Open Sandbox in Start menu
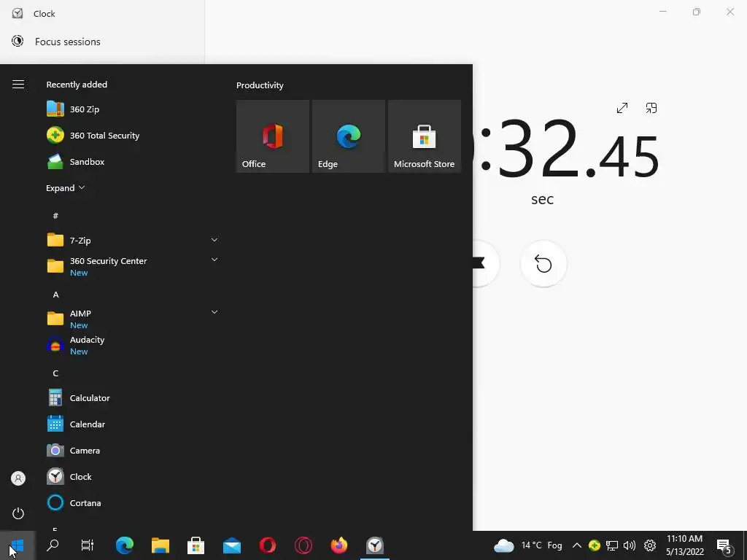747x560 pixels. click(133, 161)
